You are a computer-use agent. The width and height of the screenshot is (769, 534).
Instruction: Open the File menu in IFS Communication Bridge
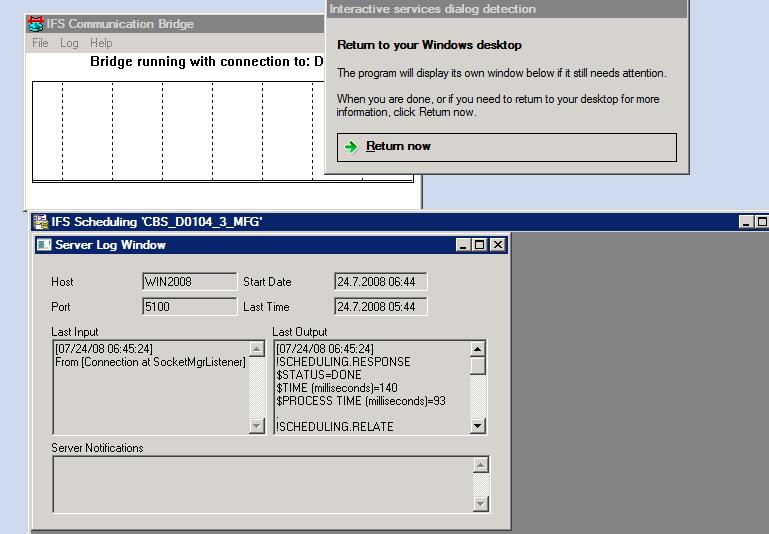40,43
